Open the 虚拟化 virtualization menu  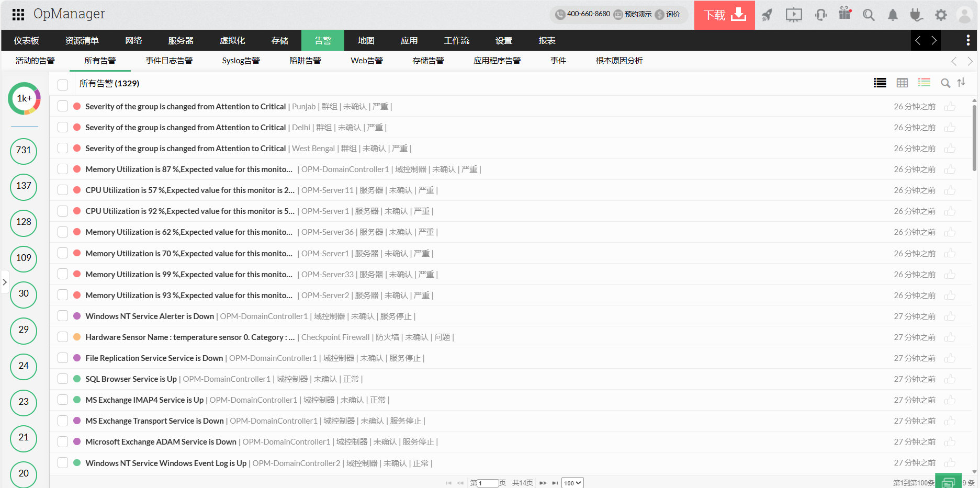point(232,40)
